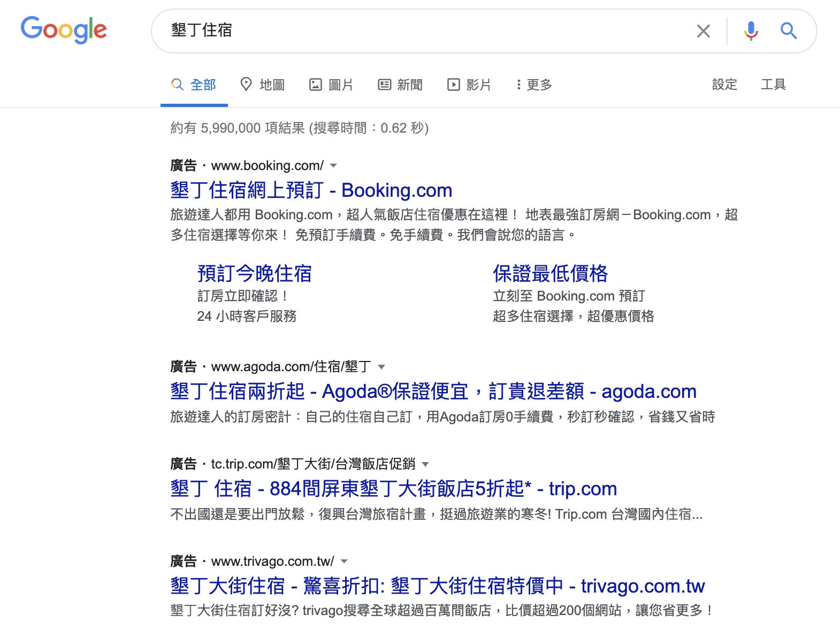Open the 工具 search tools
Screen dimensions: 840x630
click(774, 84)
